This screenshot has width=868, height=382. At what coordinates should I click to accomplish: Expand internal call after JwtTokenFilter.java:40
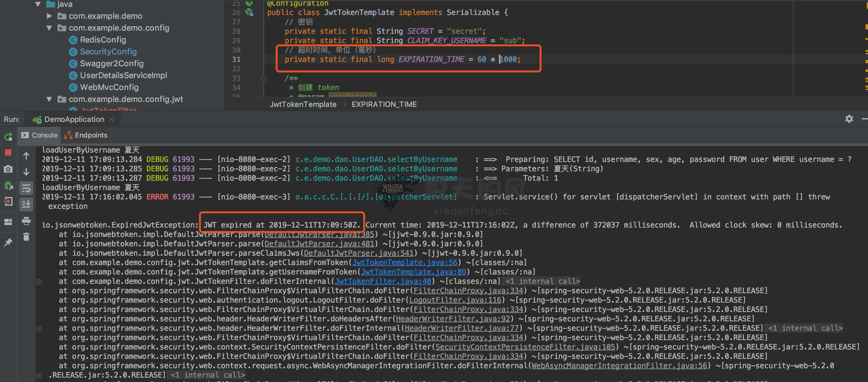click(543, 281)
